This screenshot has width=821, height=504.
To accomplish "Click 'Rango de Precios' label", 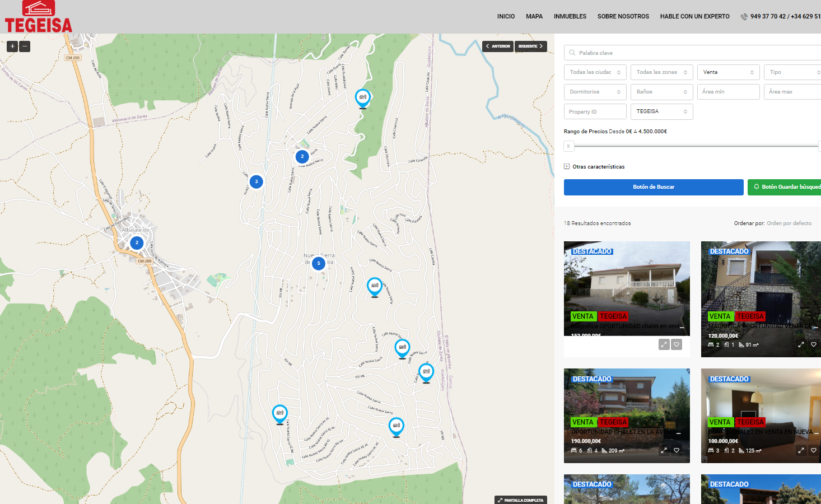I will (586, 132).
